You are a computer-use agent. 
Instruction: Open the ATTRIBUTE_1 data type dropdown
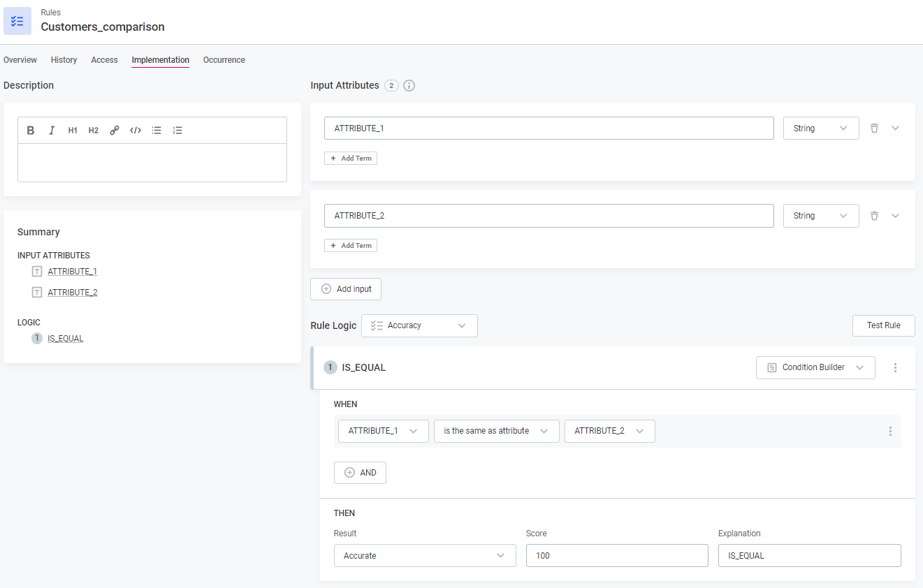[x=821, y=128]
